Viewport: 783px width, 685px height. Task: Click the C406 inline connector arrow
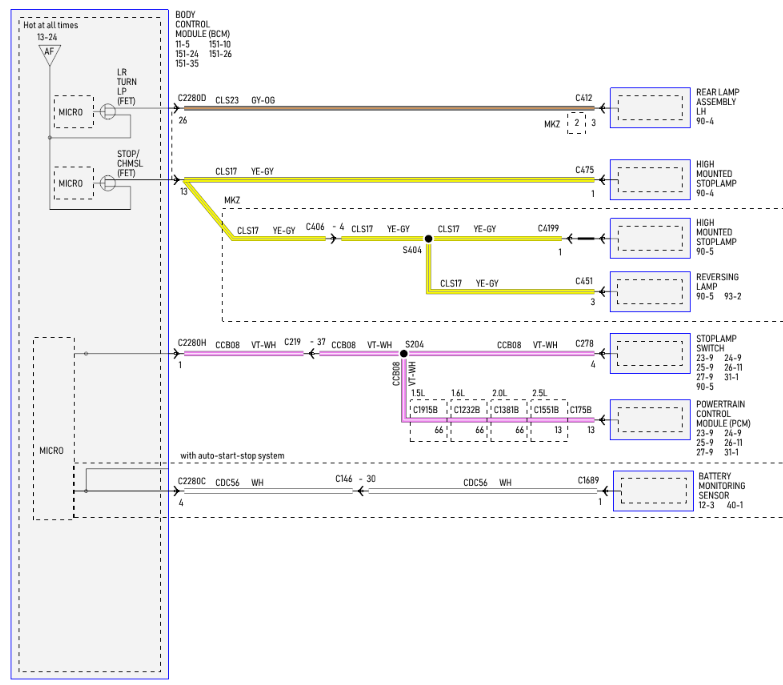pyautogui.click(x=333, y=239)
